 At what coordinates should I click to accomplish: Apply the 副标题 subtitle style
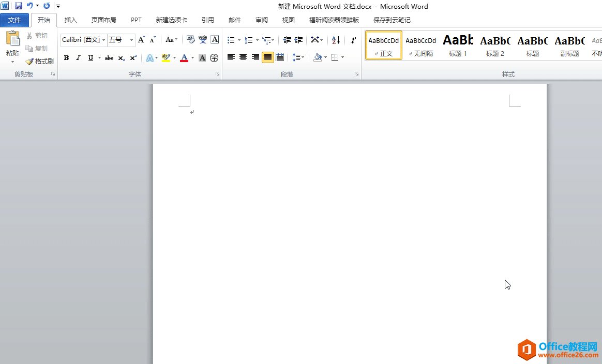click(570, 45)
